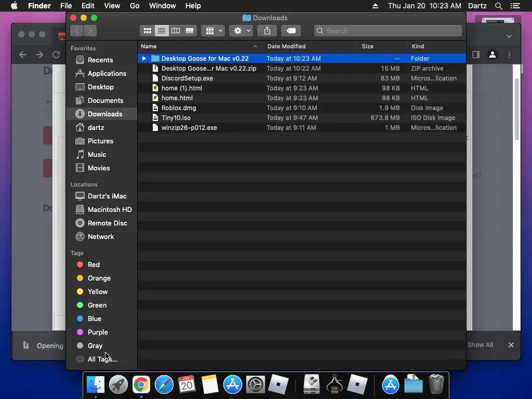Filter by Gray tag

click(x=102, y=345)
